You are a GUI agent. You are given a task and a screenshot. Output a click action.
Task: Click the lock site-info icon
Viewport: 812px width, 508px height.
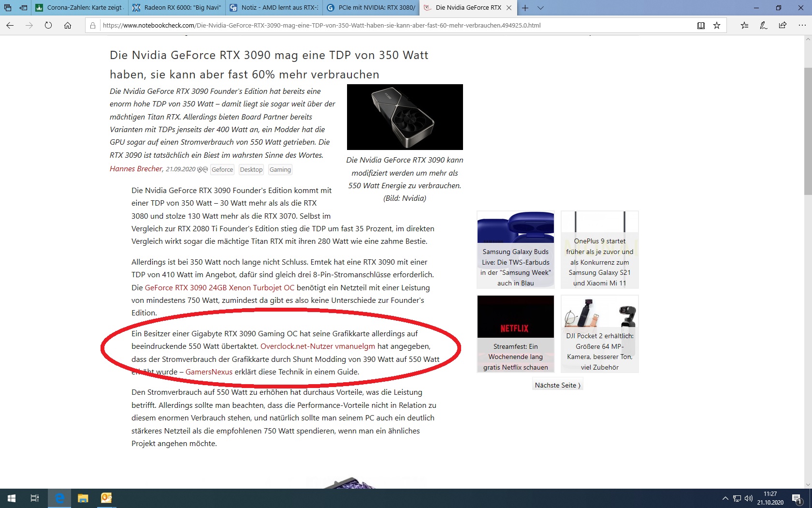[93, 26]
